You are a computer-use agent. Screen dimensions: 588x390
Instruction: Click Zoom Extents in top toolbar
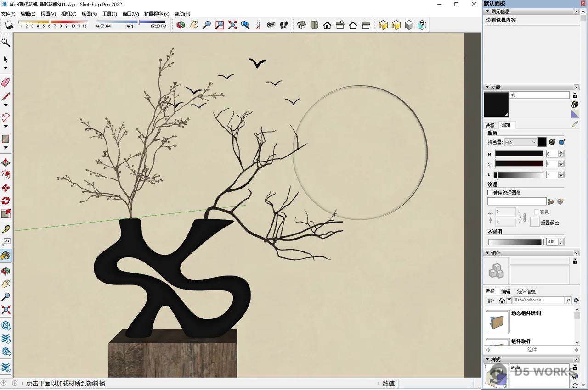tap(232, 25)
